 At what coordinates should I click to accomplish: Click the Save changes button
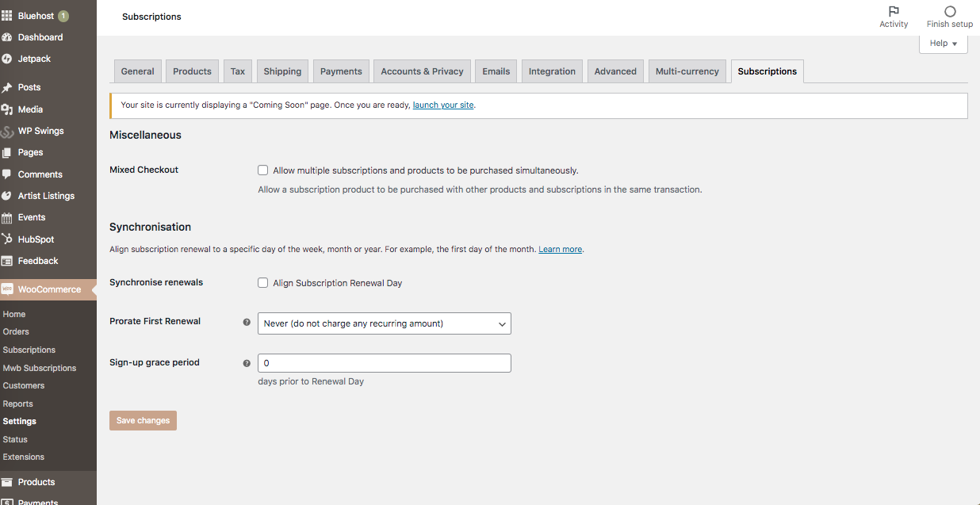[143, 420]
